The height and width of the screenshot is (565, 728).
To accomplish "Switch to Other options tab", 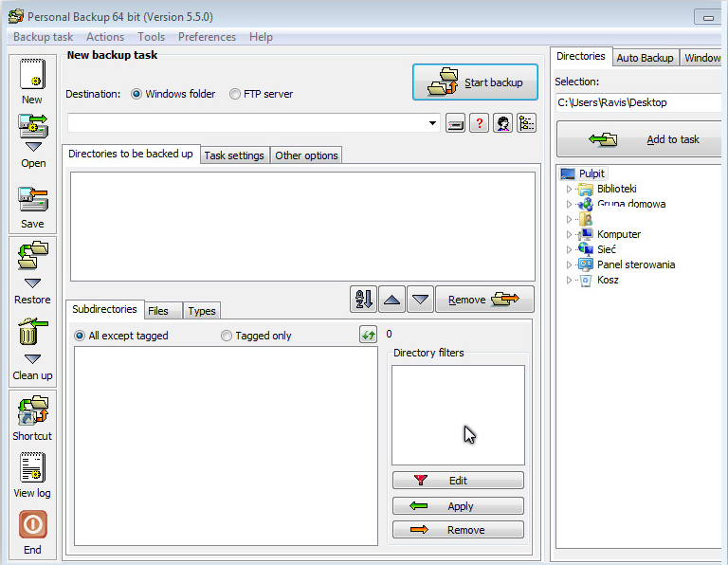I will (306, 155).
